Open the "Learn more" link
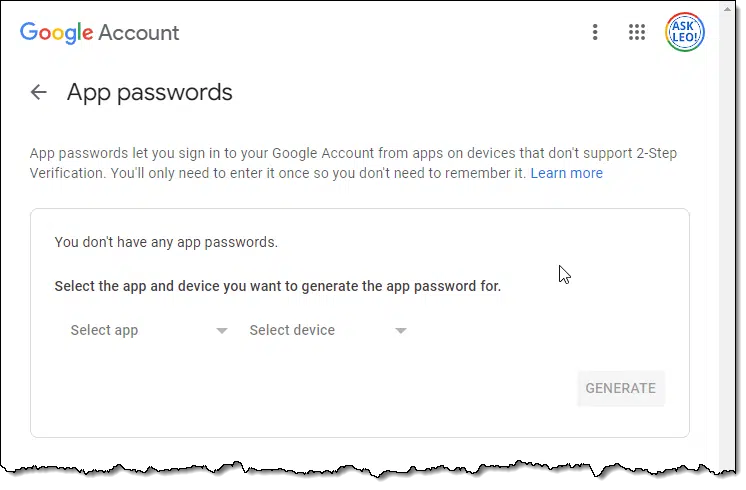 point(566,173)
